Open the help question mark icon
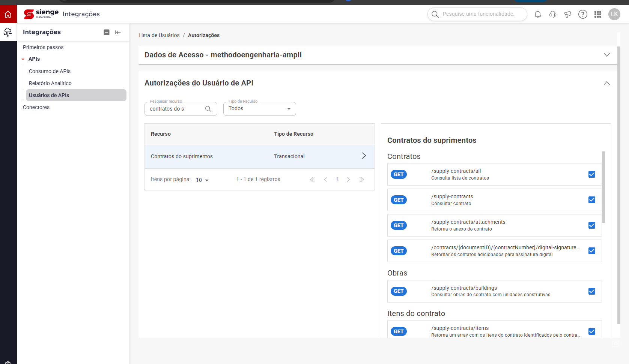Screen dimensions: 629x364 tap(583, 14)
